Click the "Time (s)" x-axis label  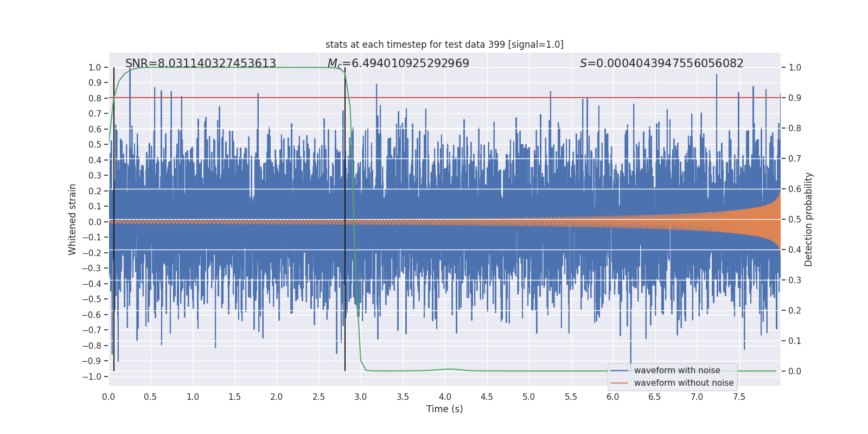coord(444,409)
